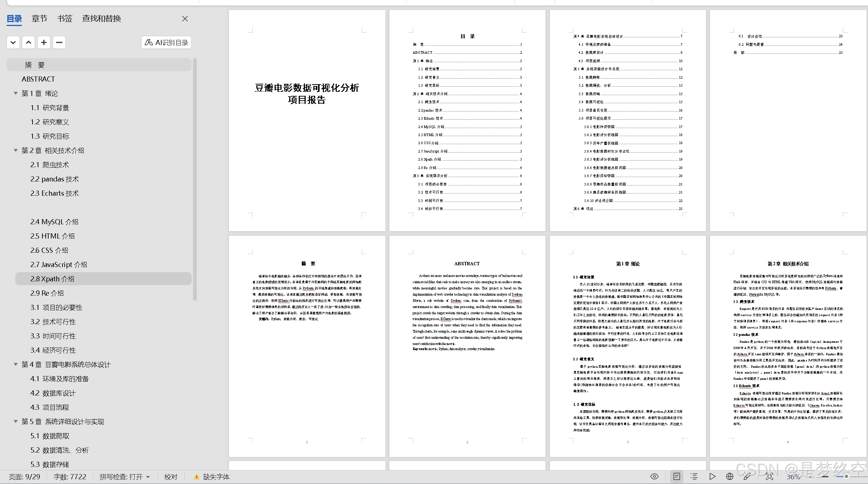The image size is (868, 484).
Task: Toggle eye-protection mode eye icon
Action: (654, 476)
